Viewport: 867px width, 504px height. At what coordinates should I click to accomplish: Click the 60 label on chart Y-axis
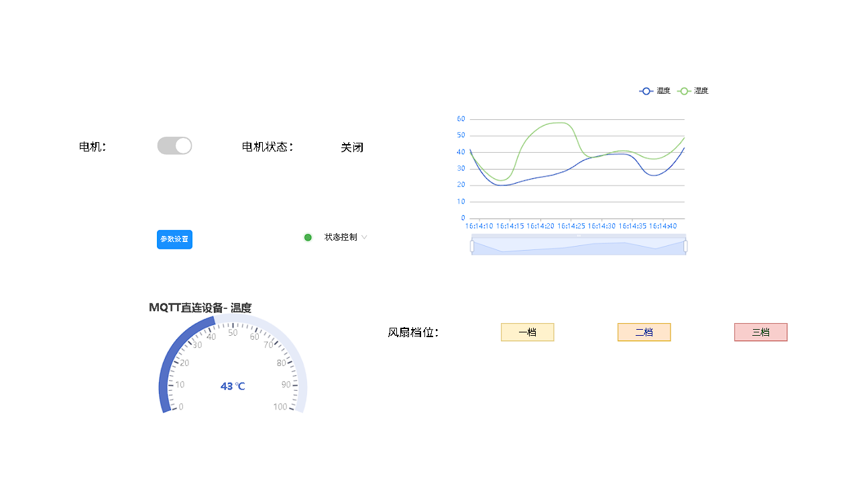pos(461,119)
